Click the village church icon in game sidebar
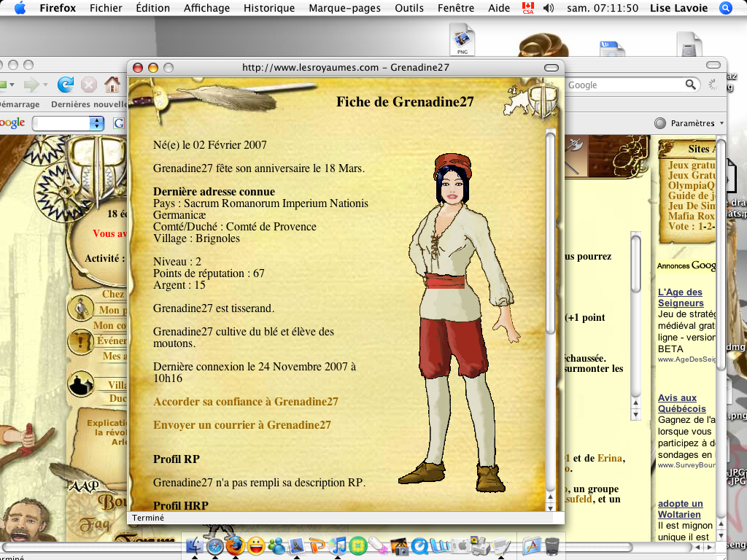This screenshot has height=560, width=747. pyautogui.click(x=80, y=384)
